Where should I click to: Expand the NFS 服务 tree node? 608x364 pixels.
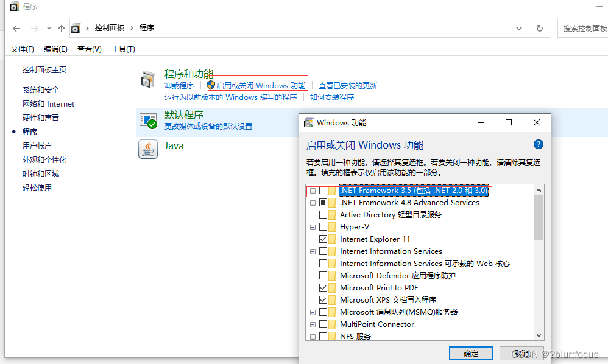[313, 337]
